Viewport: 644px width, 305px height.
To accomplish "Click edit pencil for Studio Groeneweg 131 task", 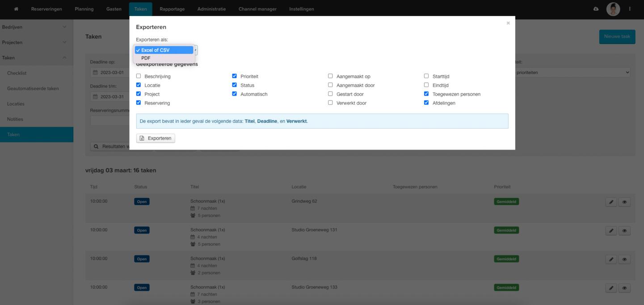I will [x=611, y=231].
